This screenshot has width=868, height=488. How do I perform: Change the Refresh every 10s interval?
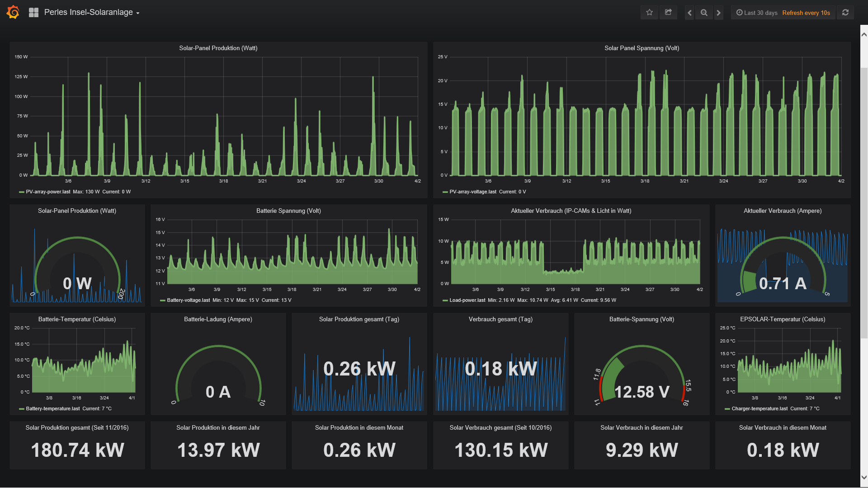[806, 13]
